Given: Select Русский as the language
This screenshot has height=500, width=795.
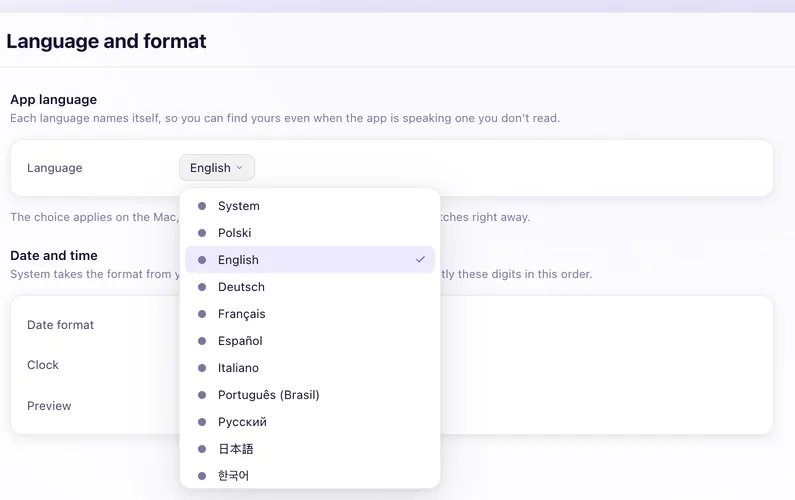Looking at the screenshot, I should click(x=310, y=422).
